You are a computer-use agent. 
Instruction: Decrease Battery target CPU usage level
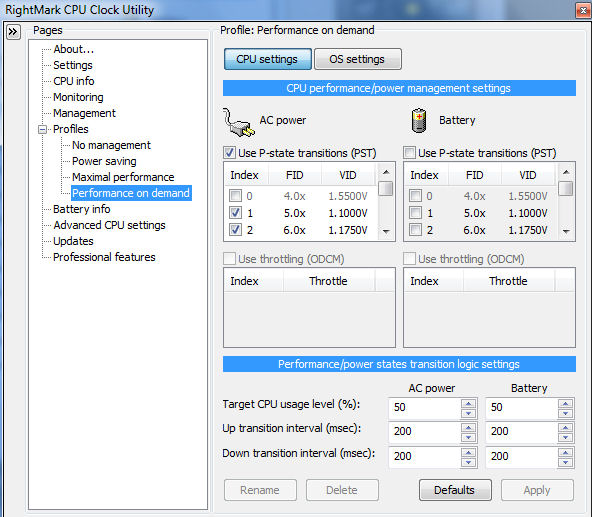pyautogui.click(x=566, y=413)
